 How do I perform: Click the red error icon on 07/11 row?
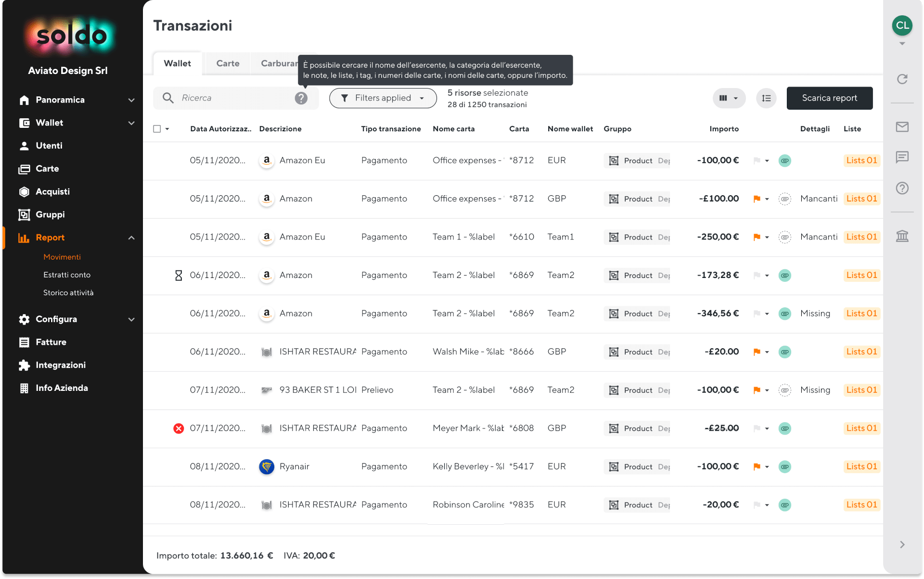click(x=179, y=428)
